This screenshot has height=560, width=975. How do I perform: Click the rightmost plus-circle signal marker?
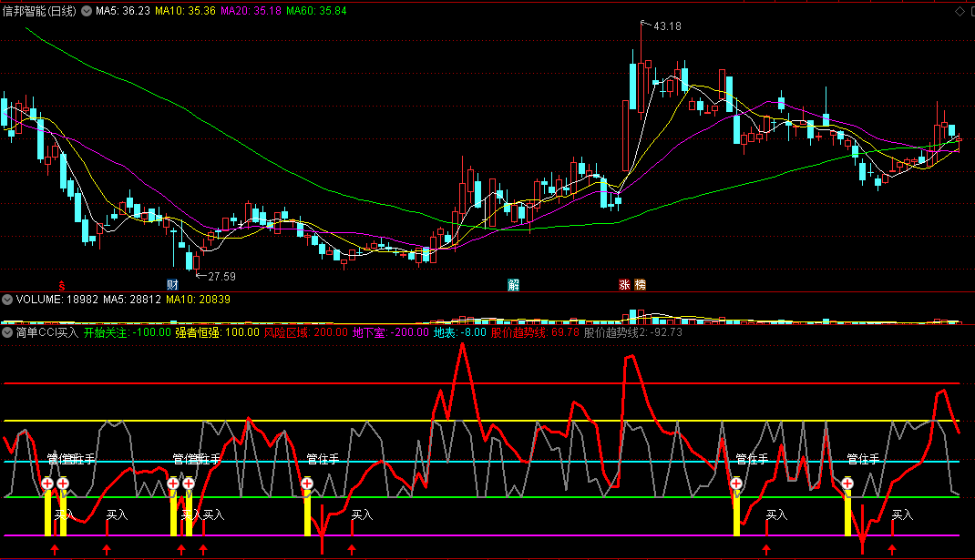click(x=847, y=483)
